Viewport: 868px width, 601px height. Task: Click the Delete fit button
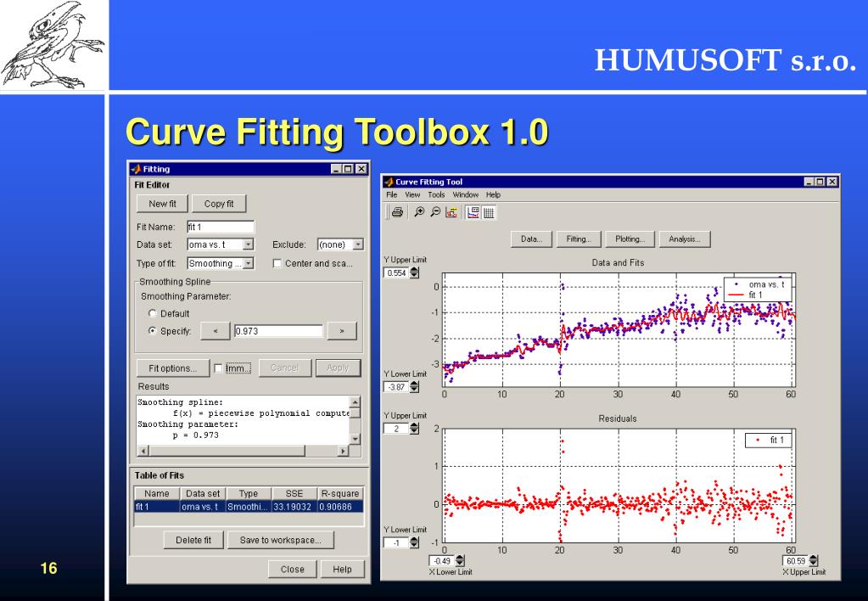(x=193, y=540)
